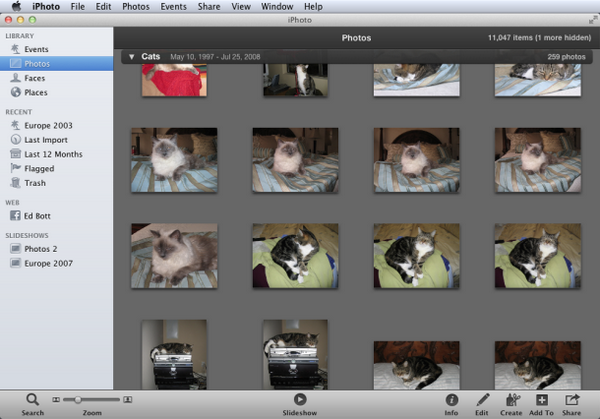Select the Ed Bott Facebook account
This screenshot has height=419, width=600.
pos(38,216)
